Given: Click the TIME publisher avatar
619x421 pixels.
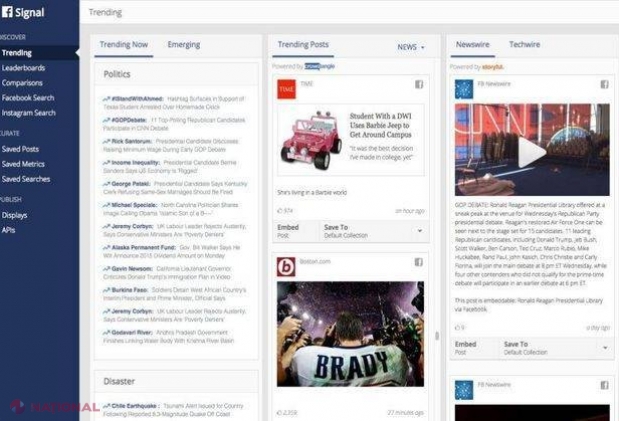Looking at the screenshot, I should point(286,89).
